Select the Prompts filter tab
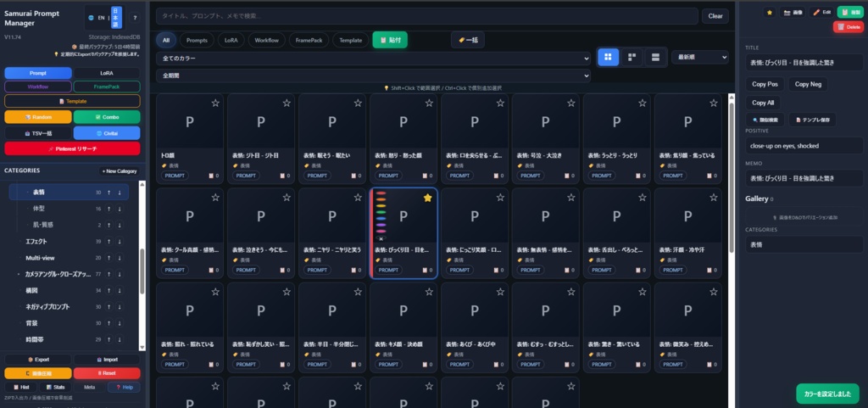Image resolution: width=868 pixels, height=408 pixels. pyautogui.click(x=197, y=40)
